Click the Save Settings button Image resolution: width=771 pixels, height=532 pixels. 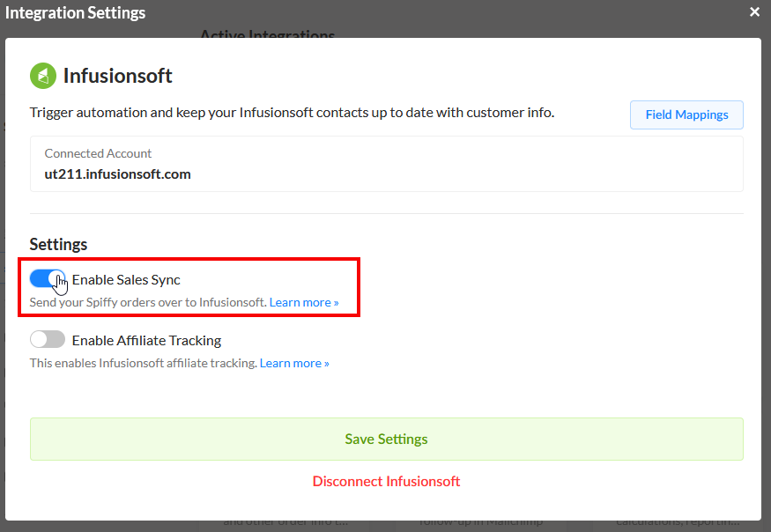tap(387, 439)
